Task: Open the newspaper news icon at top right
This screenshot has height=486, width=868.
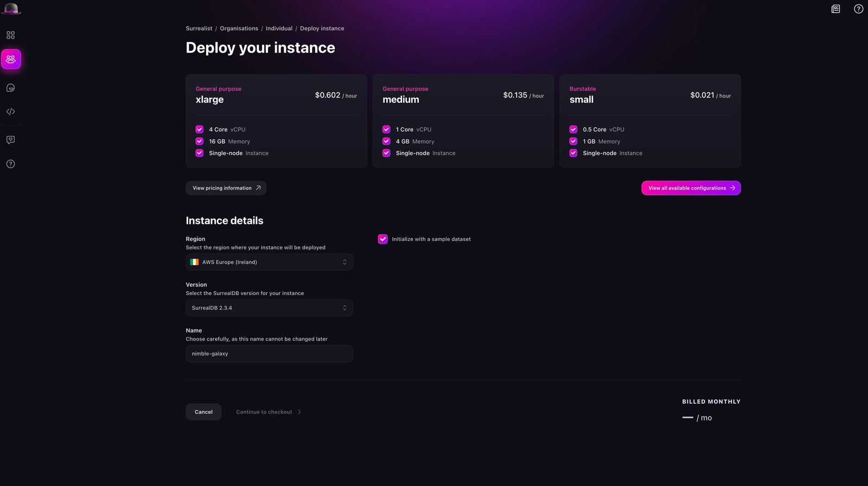Action: tap(835, 9)
